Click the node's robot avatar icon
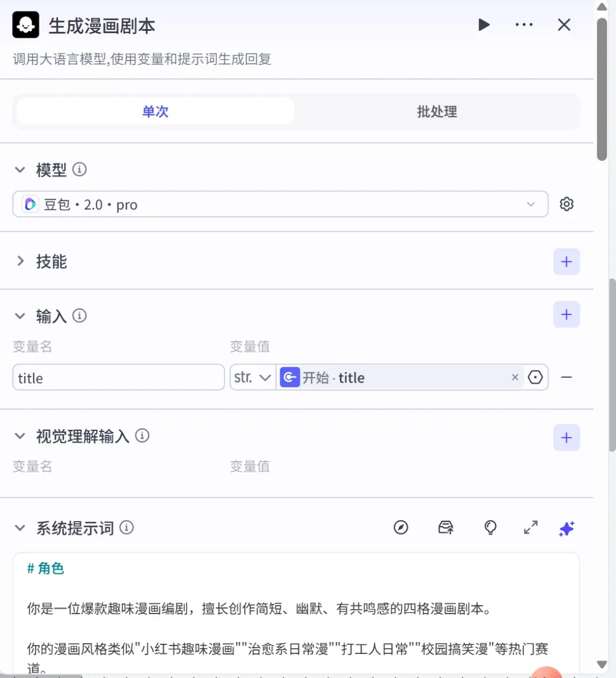Viewport: 616px width, 678px height. [x=26, y=25]
